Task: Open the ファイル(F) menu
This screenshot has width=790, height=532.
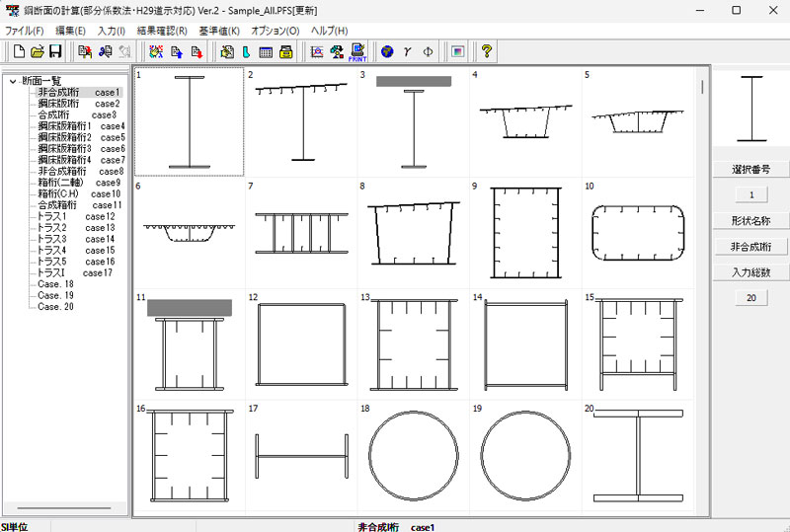Action: click(x=24, y=31)
